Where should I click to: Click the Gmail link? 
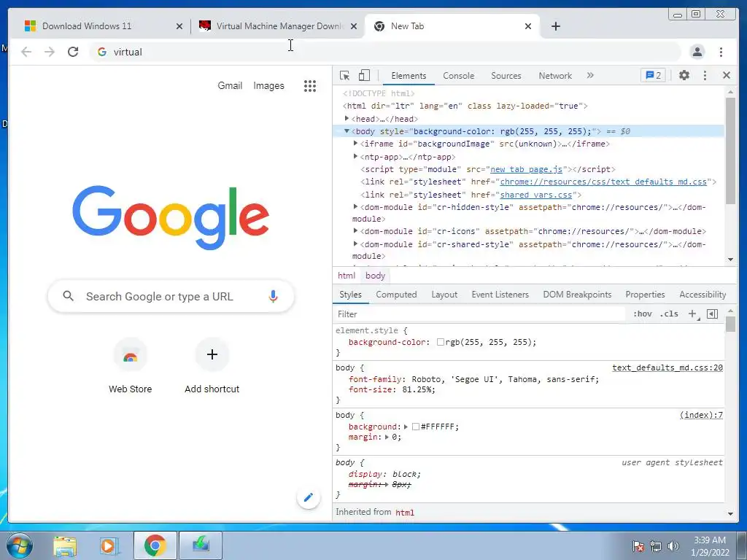click(230, 86)
